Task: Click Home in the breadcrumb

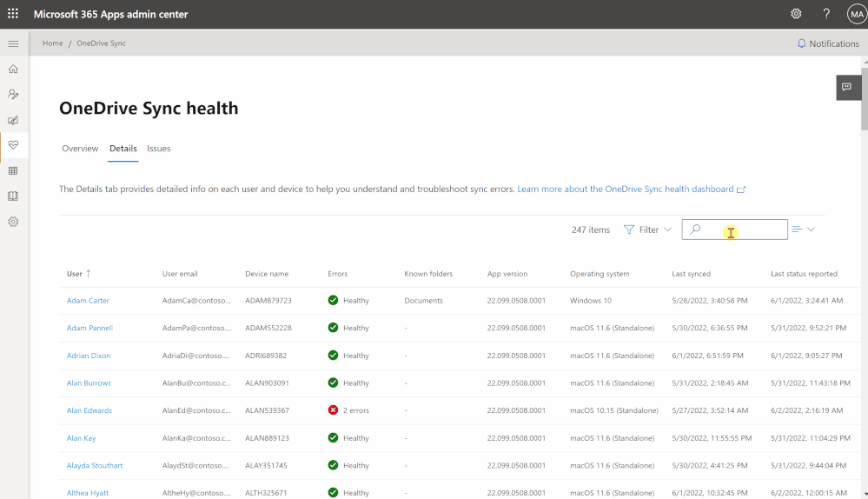Action: pyautogui.click(x=53, y=43)
